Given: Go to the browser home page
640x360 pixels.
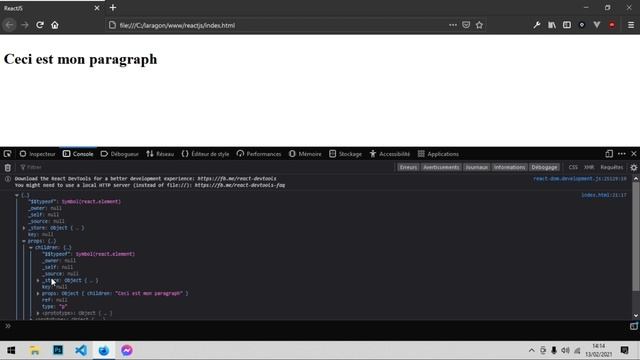Looking at the screenshot, I should click(55, 25).
